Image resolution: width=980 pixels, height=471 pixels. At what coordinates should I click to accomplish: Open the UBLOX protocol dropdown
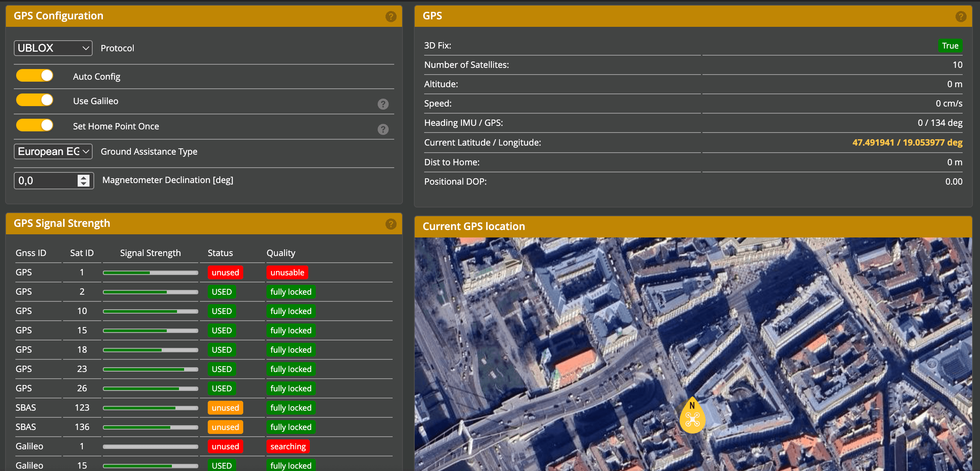click(x=53, y=48)
